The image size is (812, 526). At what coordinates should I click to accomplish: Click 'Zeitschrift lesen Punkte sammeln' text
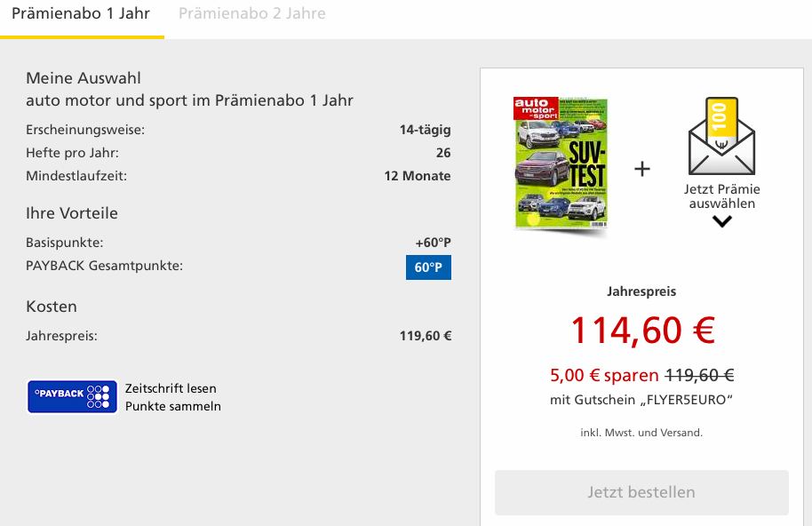[172, 397]
